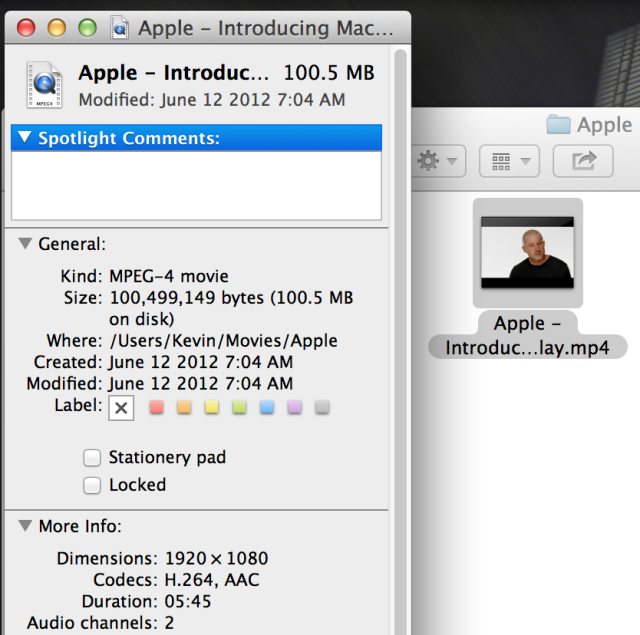This screenshot has height=635, width=640.
Task: Click inside the Spotlight Comments text field
Action: (x=196, y=185)
